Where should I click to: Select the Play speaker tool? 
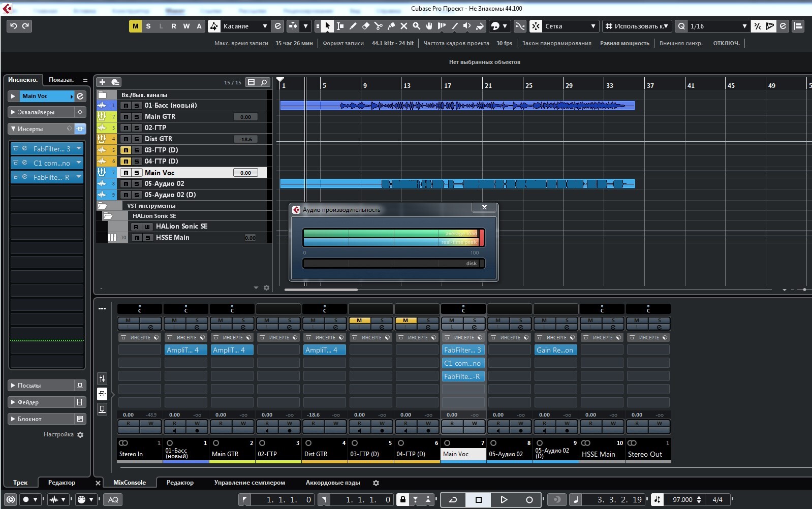467,26
